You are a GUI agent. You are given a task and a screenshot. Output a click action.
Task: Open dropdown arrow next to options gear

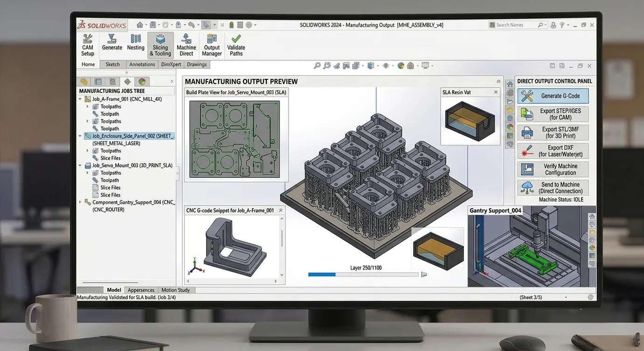[255, 25]
